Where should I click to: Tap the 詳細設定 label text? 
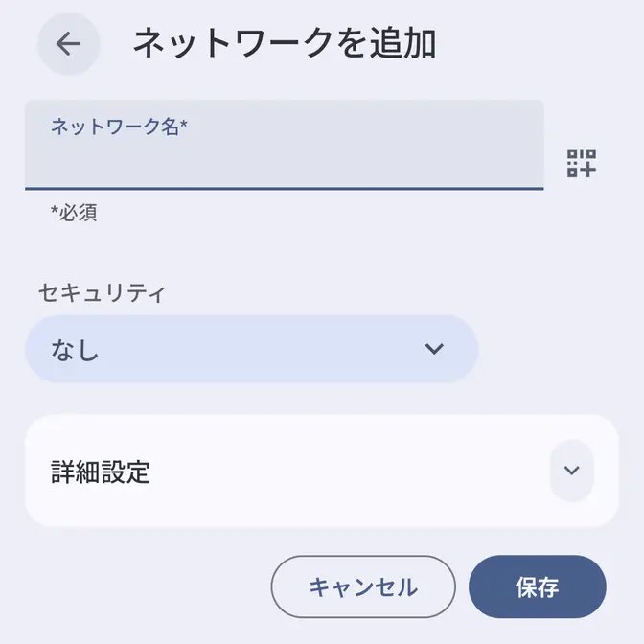click(x=101, y=471)
